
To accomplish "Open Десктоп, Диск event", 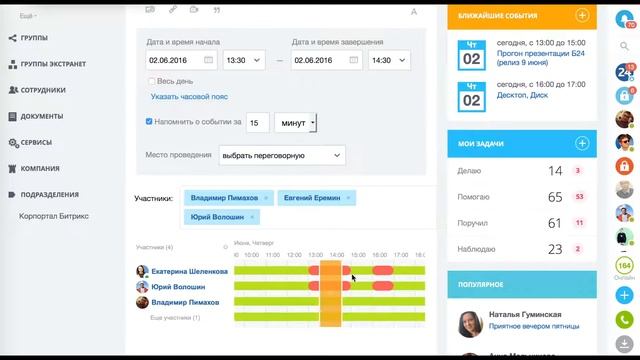I will pyautogui.click(x=522, y=95).
